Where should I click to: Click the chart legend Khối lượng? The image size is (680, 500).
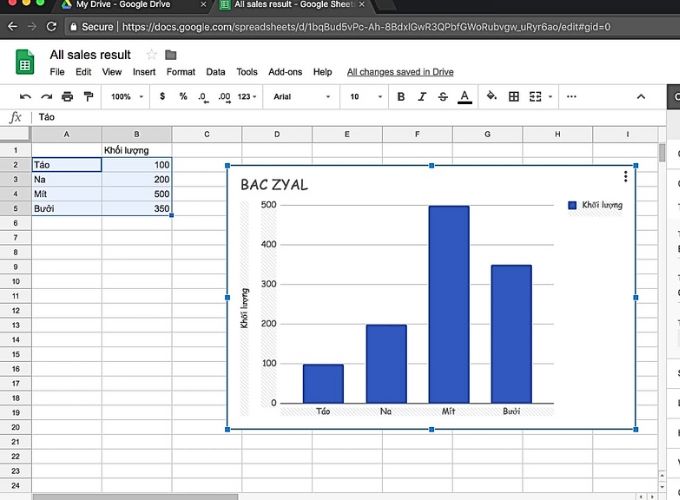595,205
